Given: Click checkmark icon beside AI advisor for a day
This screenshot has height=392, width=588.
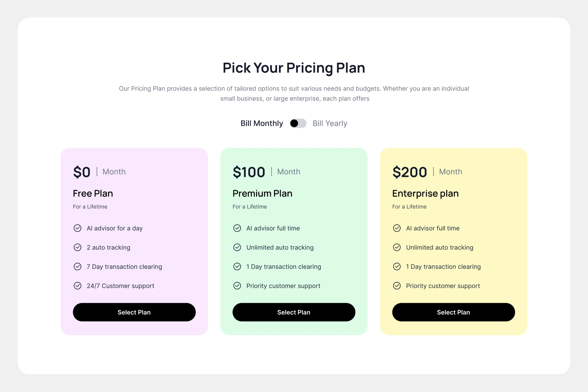Looking at the screenshot, I should 77,228.
